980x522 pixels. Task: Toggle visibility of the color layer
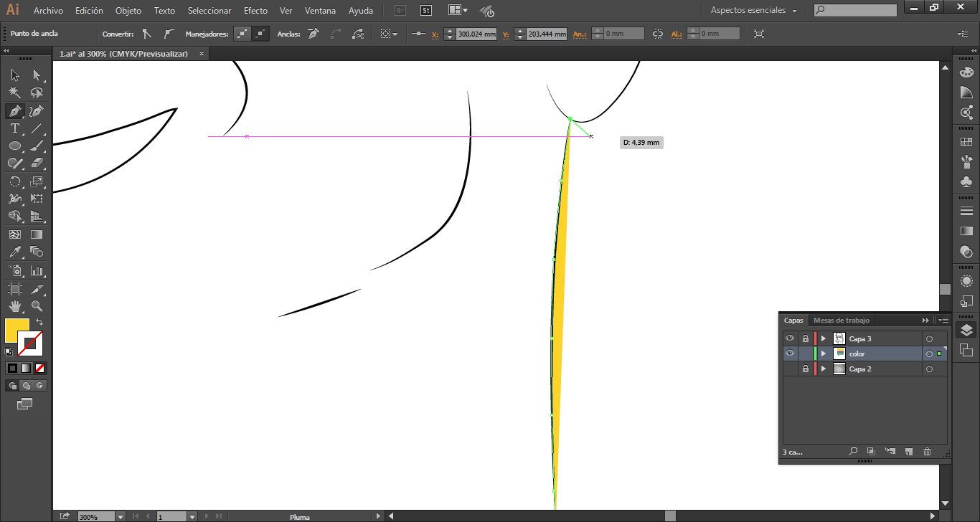[x=790, y=353]
